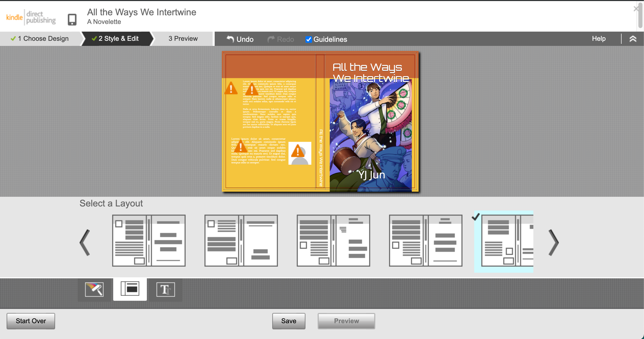This screenshot has width=644, height=339.
Task: Open the color scheme paint roller tool
Action: (x=94, y=290)
